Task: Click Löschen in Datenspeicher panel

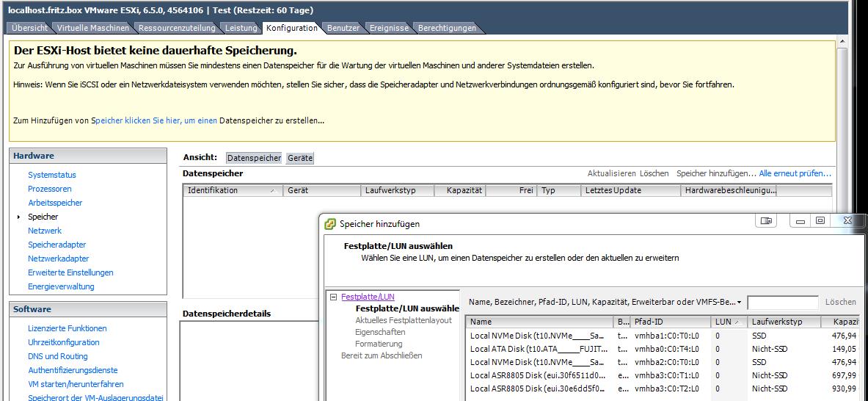Action: 654,173
